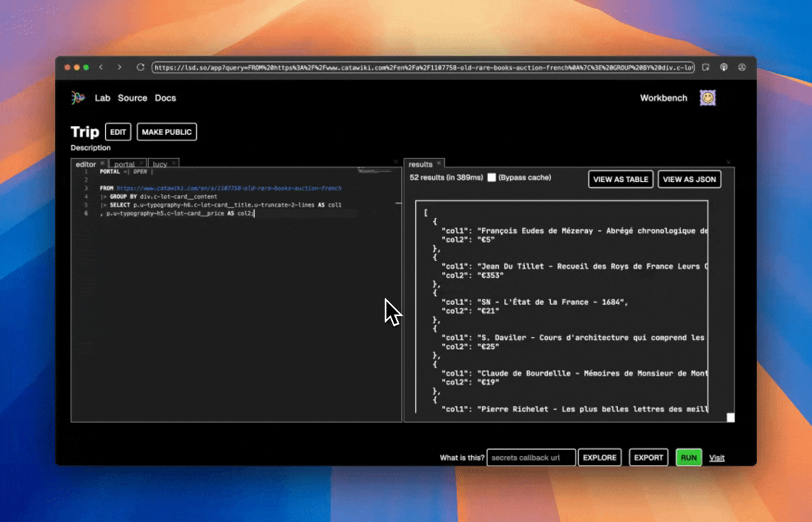Screen dimensions: 812x522
Task: Open the Docs page from the nav bar
Action: (165, 97)
